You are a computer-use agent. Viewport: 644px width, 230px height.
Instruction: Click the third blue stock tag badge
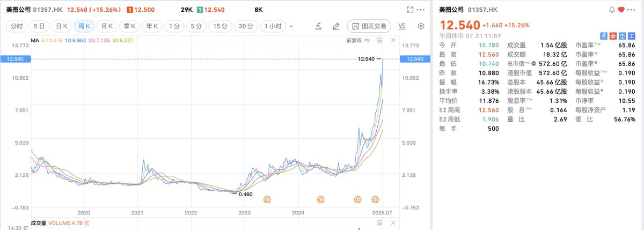tap(622, 35)
